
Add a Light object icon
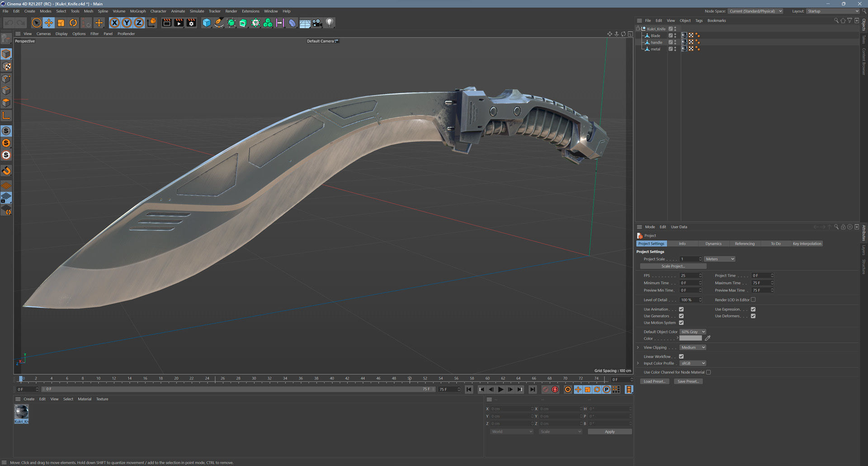point(330,23)
